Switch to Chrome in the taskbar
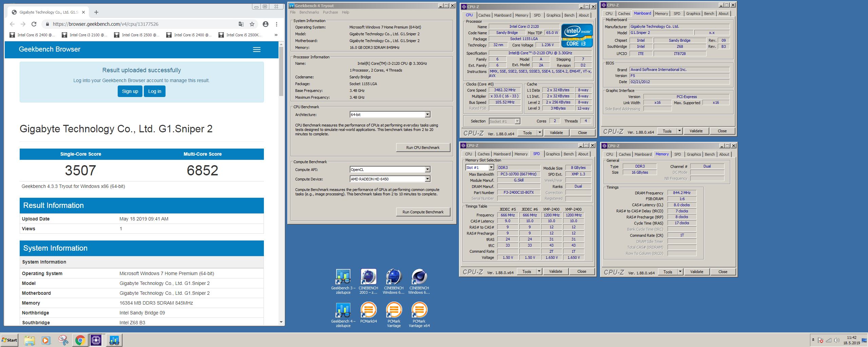Image resolution: width=868 pixels, height=347 pixels. [x=80, y=340]
